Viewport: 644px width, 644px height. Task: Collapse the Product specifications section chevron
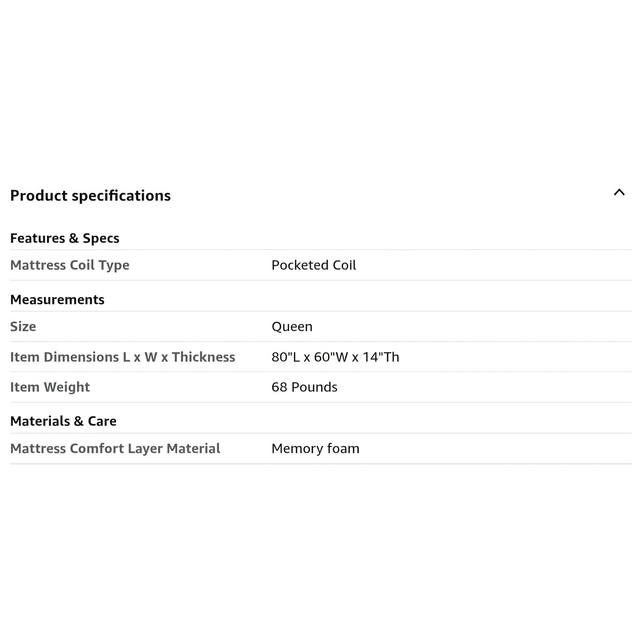(619, 192)
